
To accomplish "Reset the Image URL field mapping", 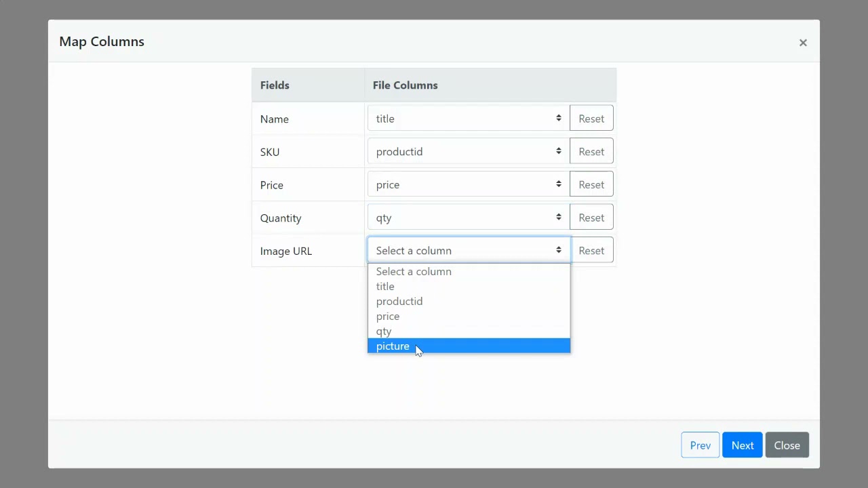I will 591,251.
